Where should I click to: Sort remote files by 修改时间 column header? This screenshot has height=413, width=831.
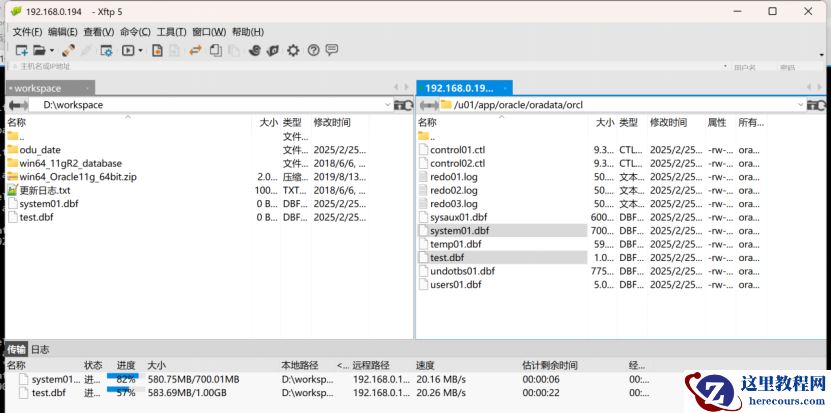(668, 122)
